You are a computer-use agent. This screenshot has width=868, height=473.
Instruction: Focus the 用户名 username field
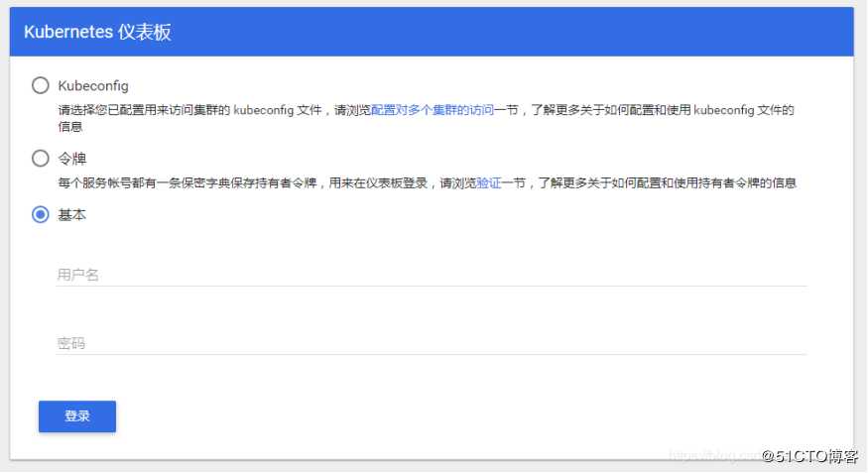coord(432,275)
